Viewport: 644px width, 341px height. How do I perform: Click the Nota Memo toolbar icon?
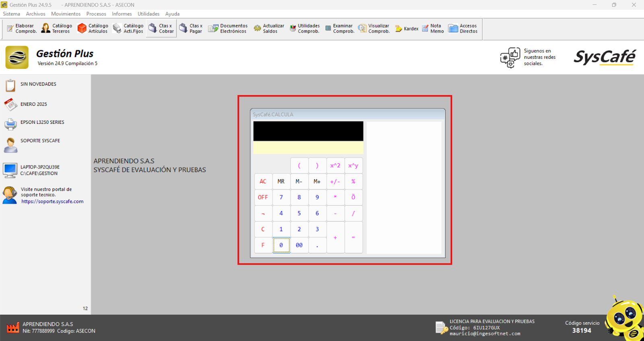(425, 29)
